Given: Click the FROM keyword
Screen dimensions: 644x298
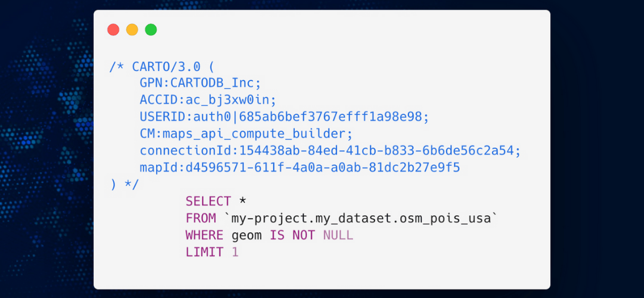Looking at the screenshot, I should pos(200,218).
